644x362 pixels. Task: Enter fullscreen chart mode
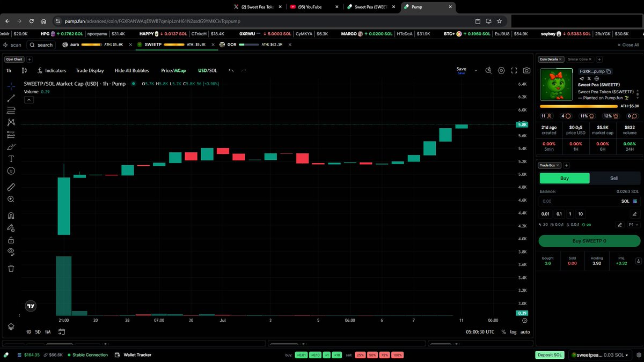pos(514,70)
